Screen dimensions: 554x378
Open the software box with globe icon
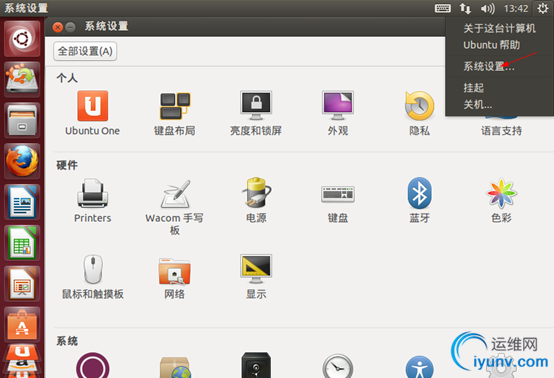pyautogui.click(x=175, y=367)
